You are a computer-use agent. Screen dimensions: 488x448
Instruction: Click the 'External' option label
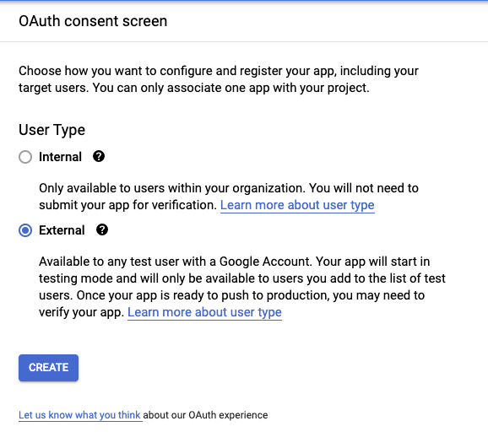click(x=62, y=230)
